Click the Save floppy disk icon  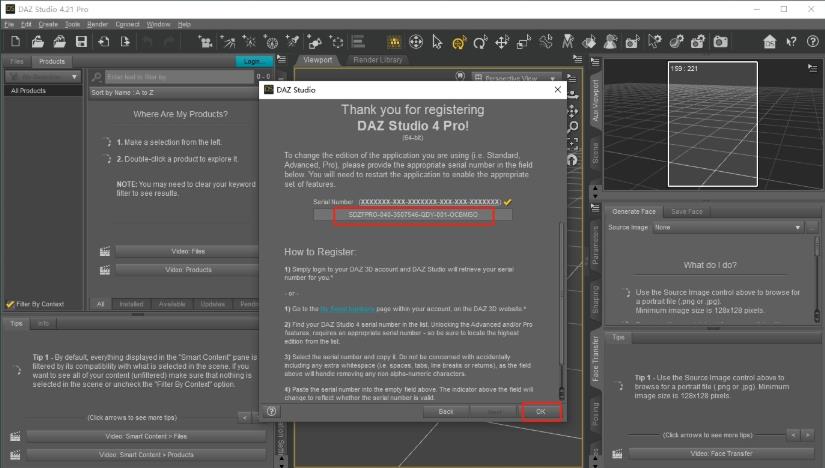coord(81,42)
